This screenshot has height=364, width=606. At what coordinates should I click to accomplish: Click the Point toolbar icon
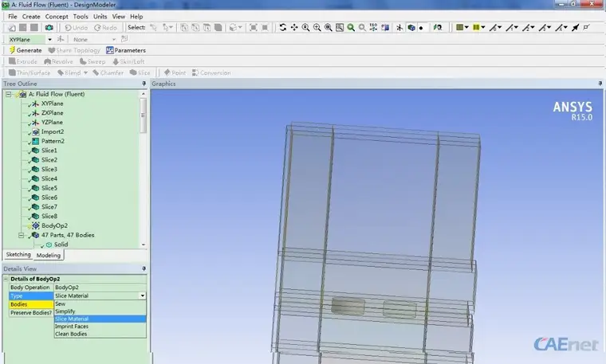click(x=175, y=72)
